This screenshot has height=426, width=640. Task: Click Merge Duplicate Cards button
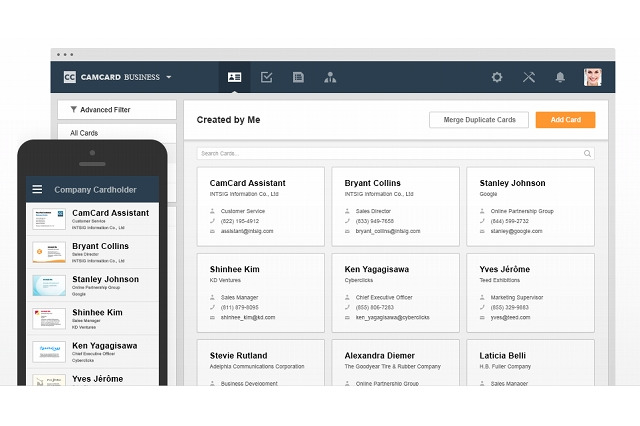pyautogui.click(x=479, y=120)
